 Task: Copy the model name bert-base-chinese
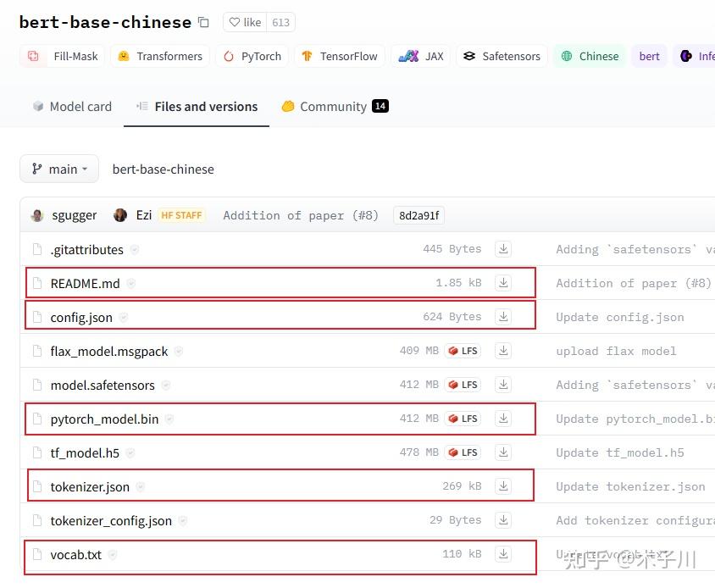[203, 22]
